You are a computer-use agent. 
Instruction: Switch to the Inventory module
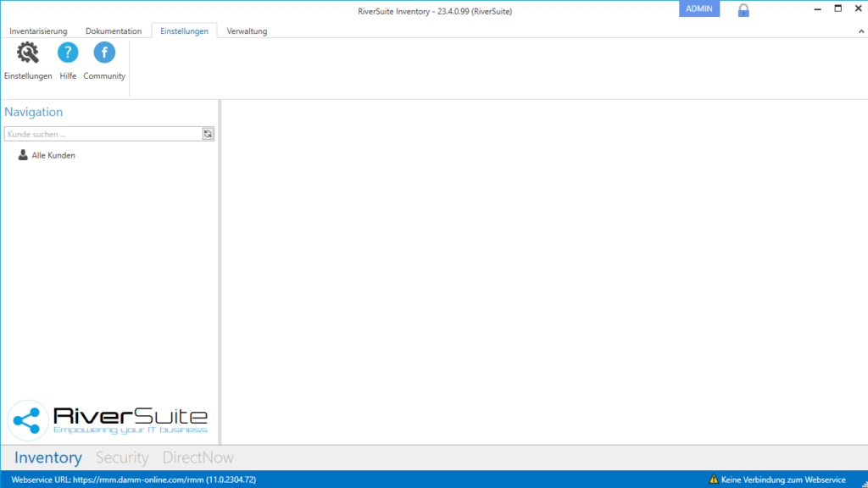[48, 457]
